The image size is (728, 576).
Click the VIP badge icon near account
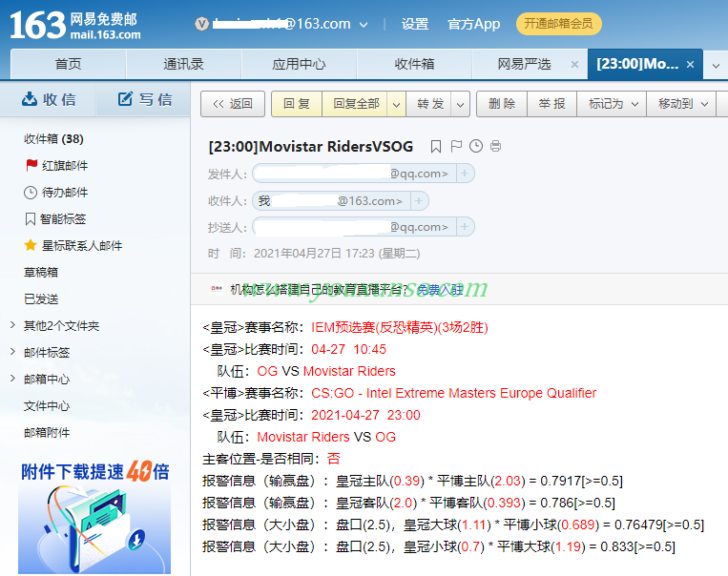[201, 24]
